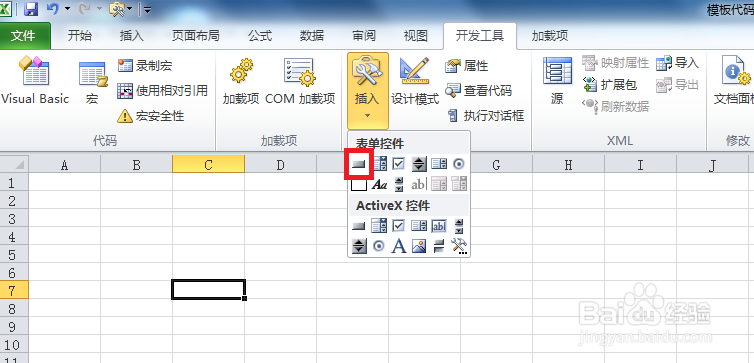
Task: Insert a form control Spin Button
Action: tap(419, 164)
